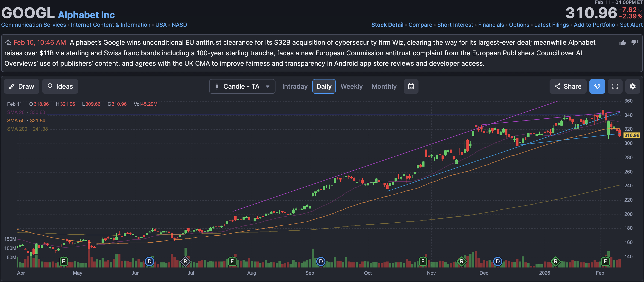Click the first E earnings marker in April
Image resolution: width=644 pixels, height=282 pixels.
point(64,261)
